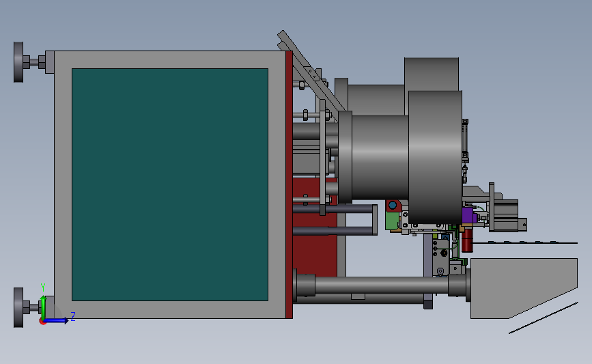Select the upper rear drum behind the front drum
The height and width of the screenshot is (364, 592).
click(432, 74)
